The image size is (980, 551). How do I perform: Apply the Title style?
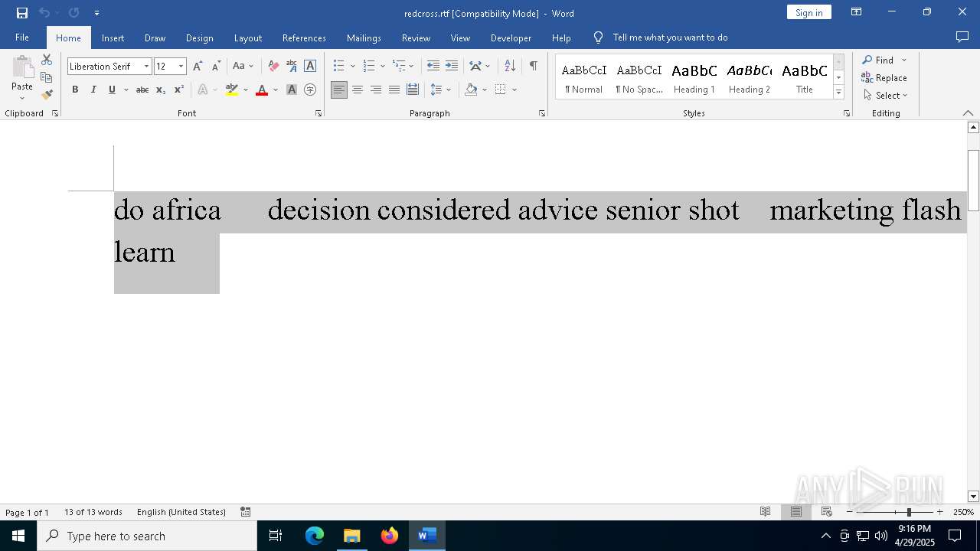click(x=805, y=77)
